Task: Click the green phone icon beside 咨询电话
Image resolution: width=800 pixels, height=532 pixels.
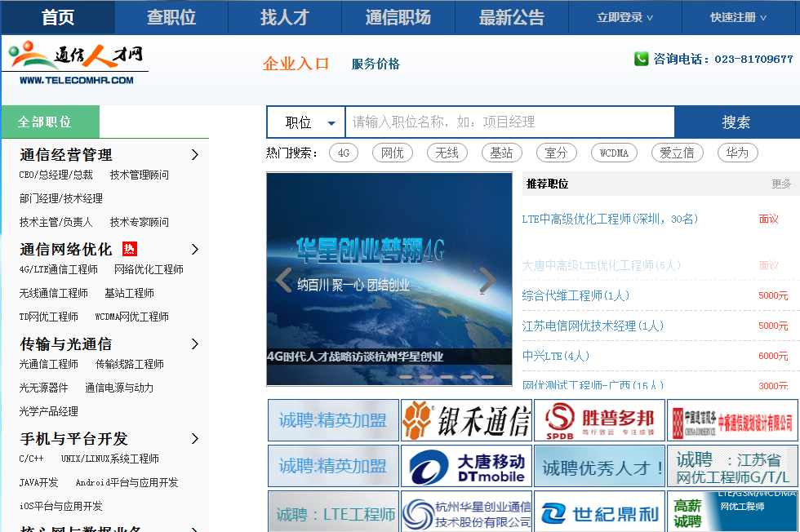Action: point(641,59)
